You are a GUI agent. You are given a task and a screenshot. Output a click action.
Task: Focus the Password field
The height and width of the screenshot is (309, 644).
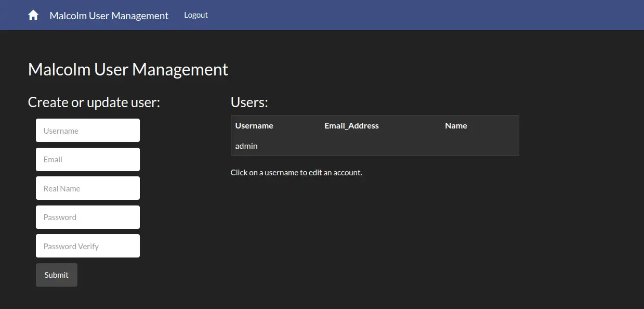(87, 217)
